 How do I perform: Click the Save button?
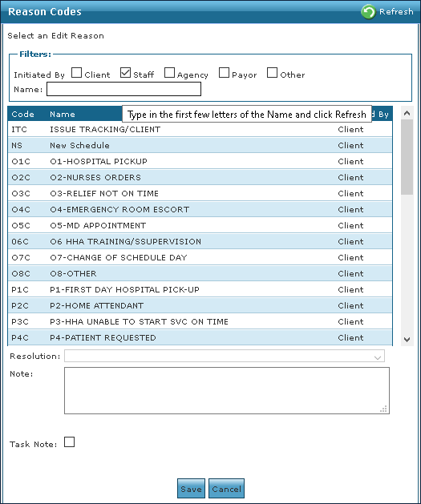[191, 488]
